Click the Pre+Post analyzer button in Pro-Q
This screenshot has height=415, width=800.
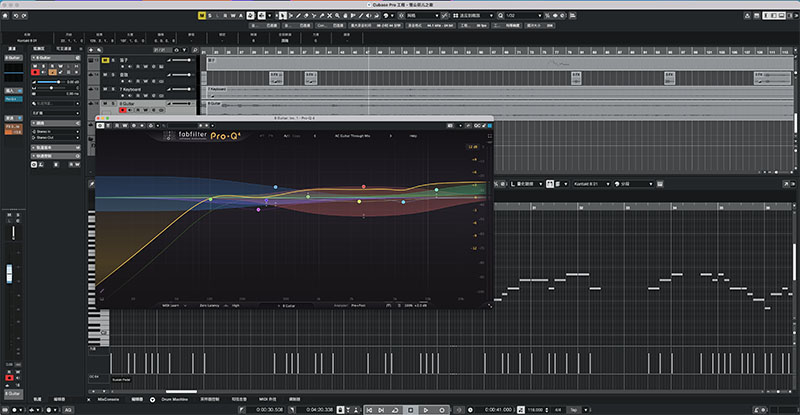point(358,305)
